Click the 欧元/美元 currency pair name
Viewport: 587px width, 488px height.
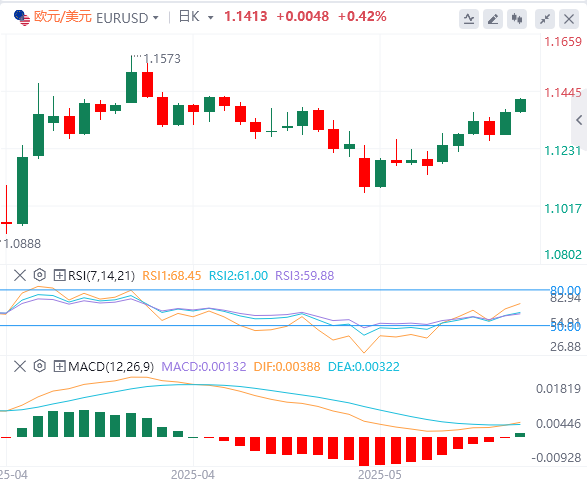coord(63,17)
